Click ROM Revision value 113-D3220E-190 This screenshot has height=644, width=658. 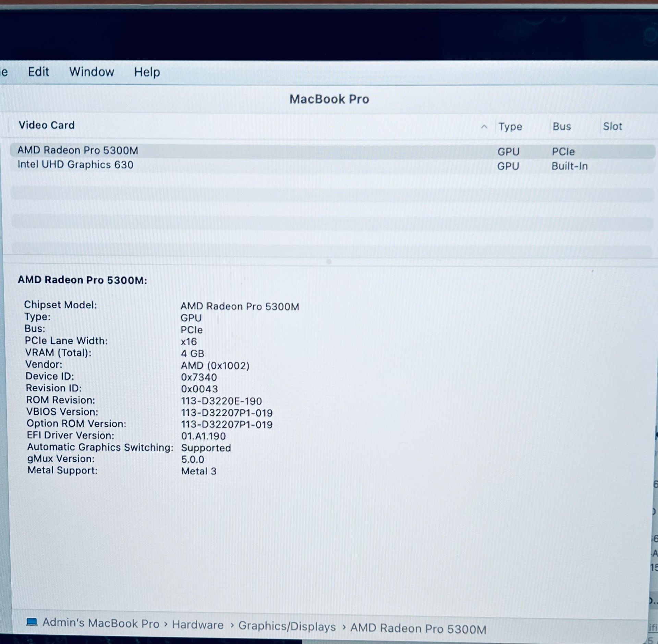[221, 401]
